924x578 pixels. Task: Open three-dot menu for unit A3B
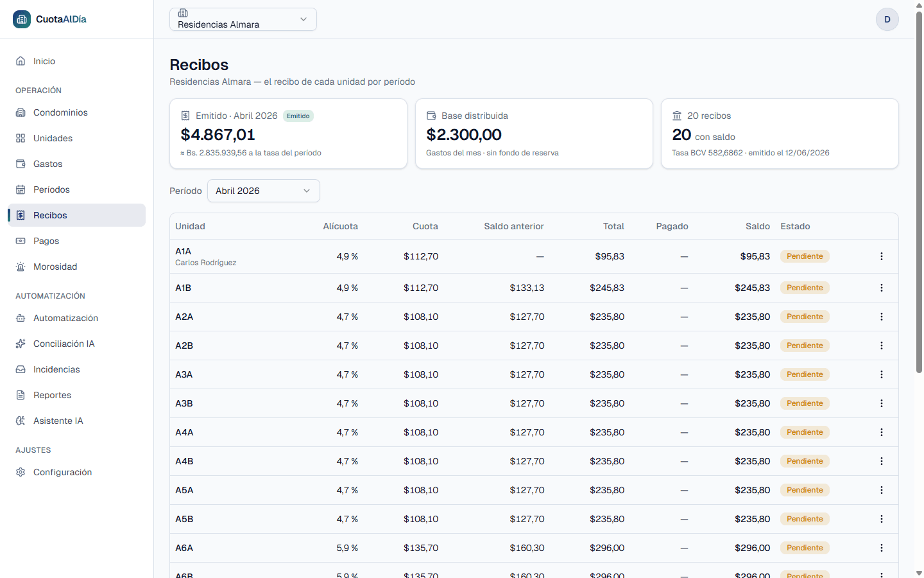pos(882,403)
